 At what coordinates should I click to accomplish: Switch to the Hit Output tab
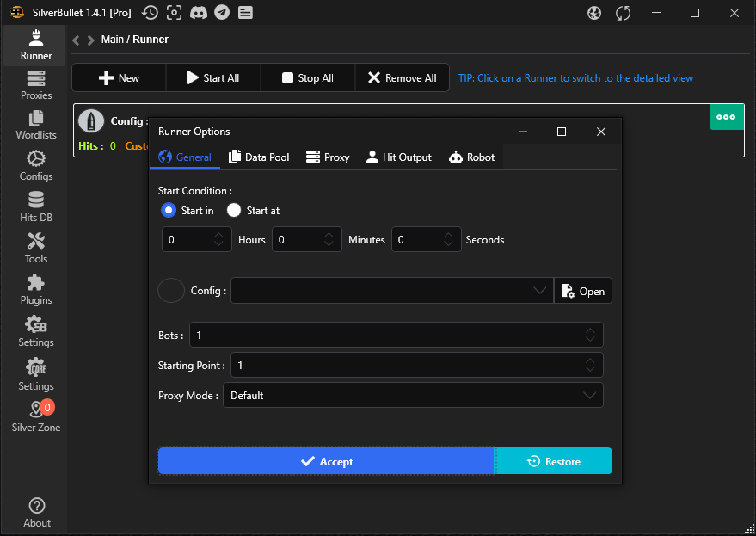pos(399,157)
